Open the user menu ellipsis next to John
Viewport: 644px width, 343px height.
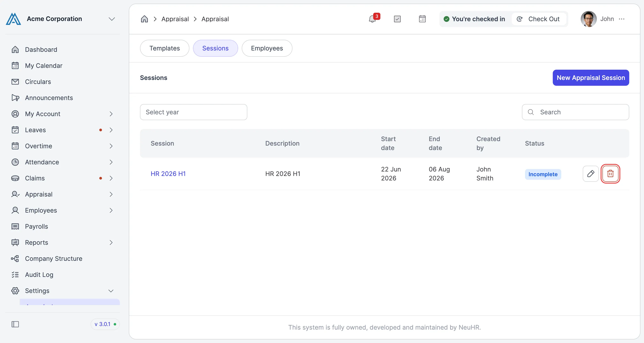click(x=622, y=19)
